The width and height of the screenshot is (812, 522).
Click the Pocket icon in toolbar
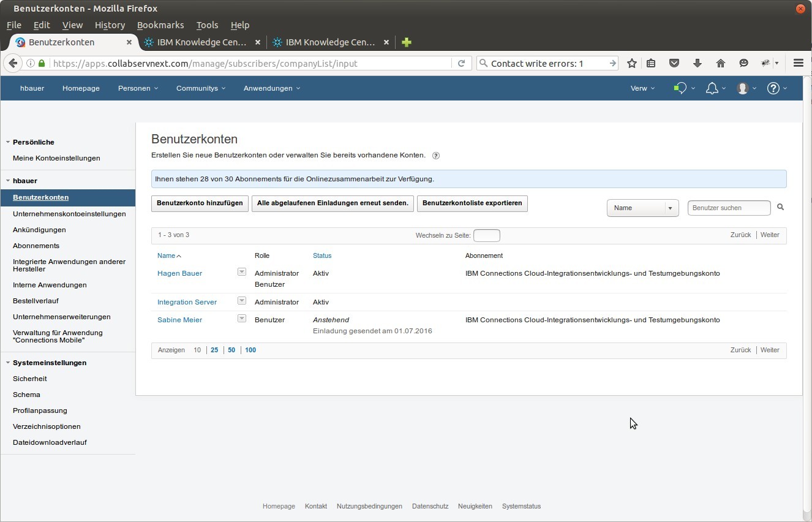click(674, 63)
